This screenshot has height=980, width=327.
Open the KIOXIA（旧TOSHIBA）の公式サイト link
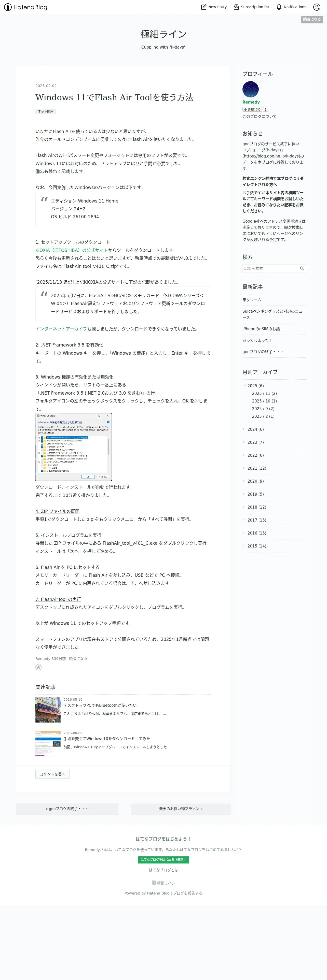click(72, 250)
